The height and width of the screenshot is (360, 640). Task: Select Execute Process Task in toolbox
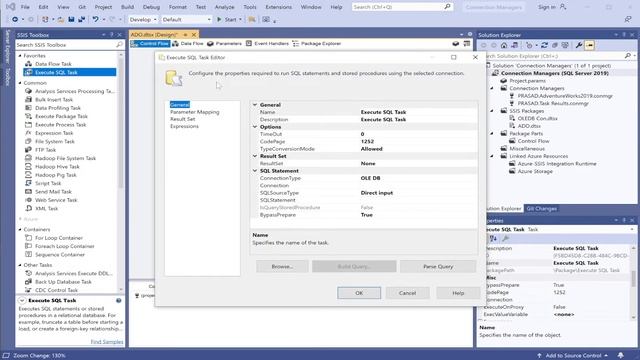coord(60,125)
